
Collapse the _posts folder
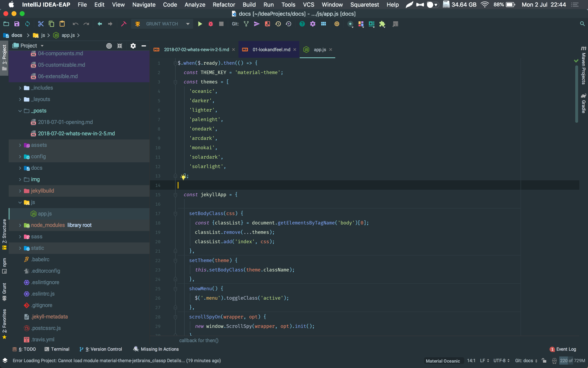pyautogui.click(x=20, y=110)
